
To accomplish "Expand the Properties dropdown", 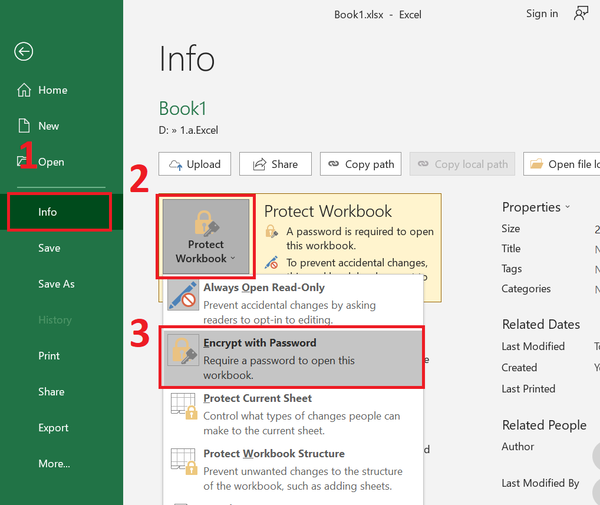I will 536,207.
